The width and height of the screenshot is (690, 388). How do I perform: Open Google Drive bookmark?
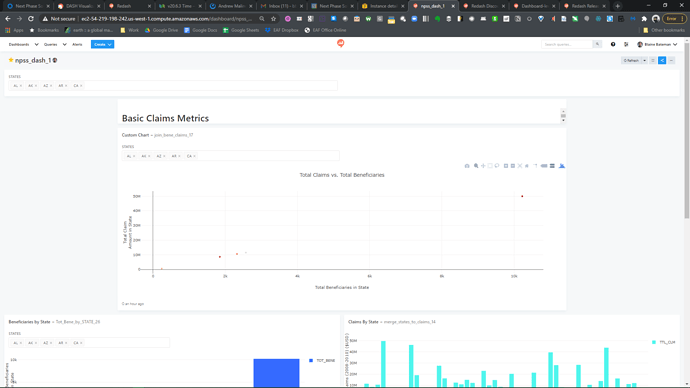(161, 30)
